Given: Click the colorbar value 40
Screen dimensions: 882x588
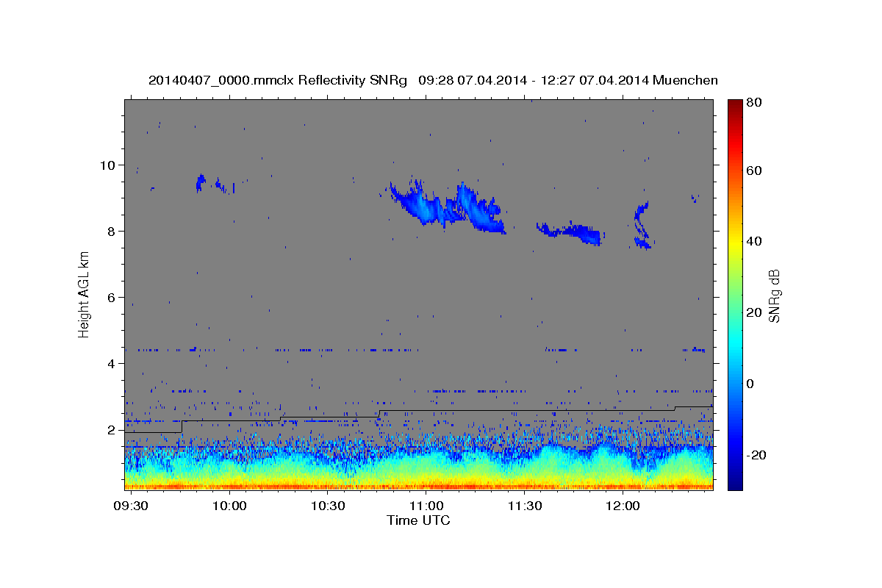Looking at the screenshot, I should point(755,241).
